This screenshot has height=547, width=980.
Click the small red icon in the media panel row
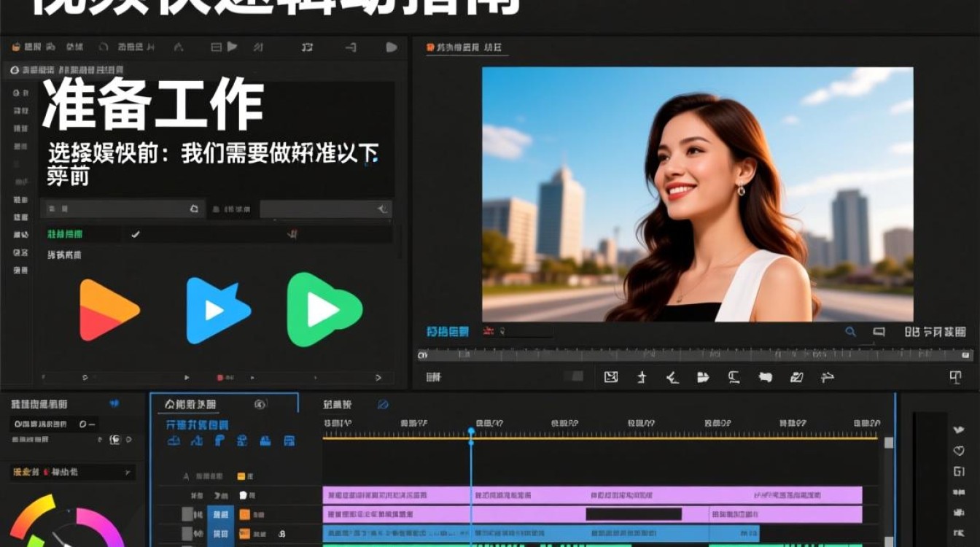tap(292, 234)
